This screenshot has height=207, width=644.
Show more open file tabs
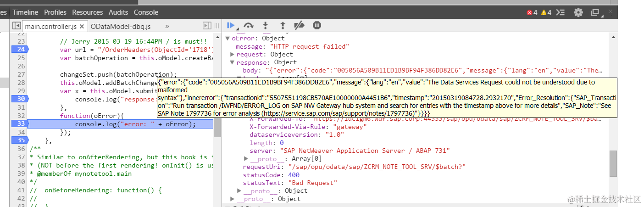pos(167,26)
